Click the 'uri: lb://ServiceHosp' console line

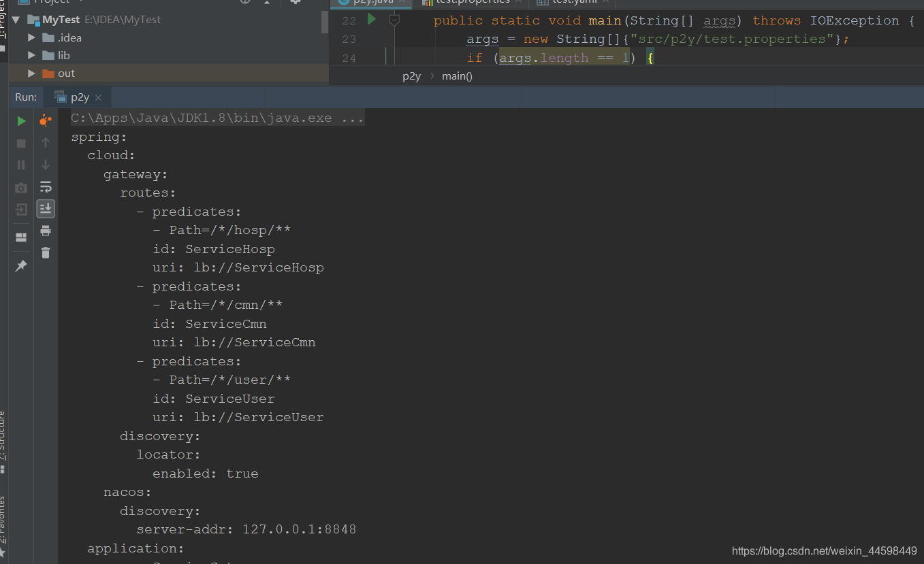[x=238, y=267]
